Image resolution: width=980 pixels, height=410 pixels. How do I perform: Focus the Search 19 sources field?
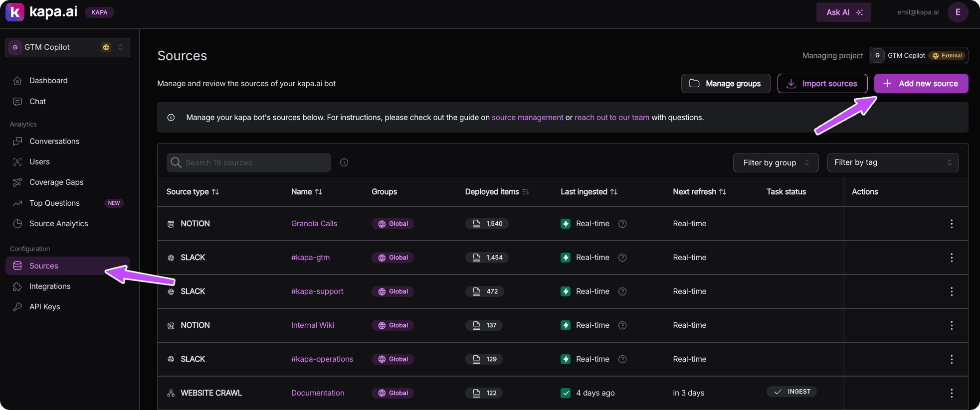point(249,163)
